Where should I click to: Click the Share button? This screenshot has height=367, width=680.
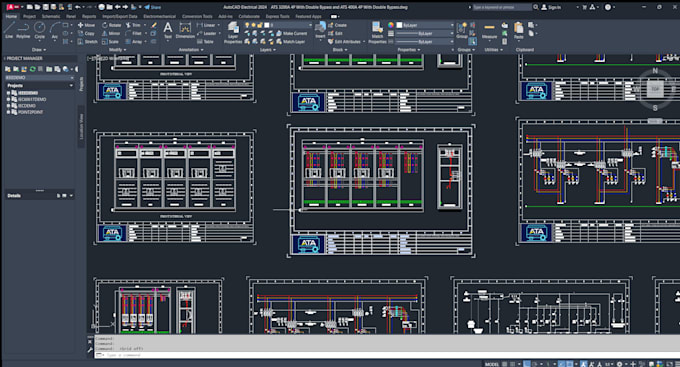(x=153, y=7)
